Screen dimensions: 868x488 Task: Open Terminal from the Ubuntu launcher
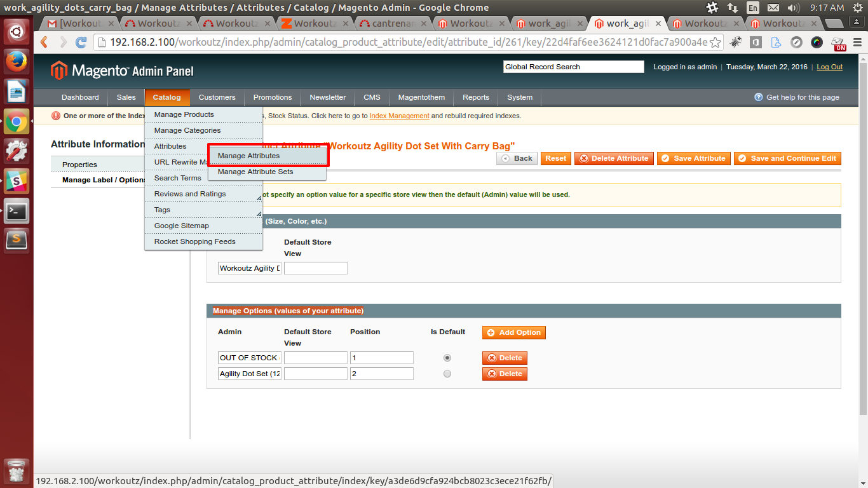[x=17, y=211]
